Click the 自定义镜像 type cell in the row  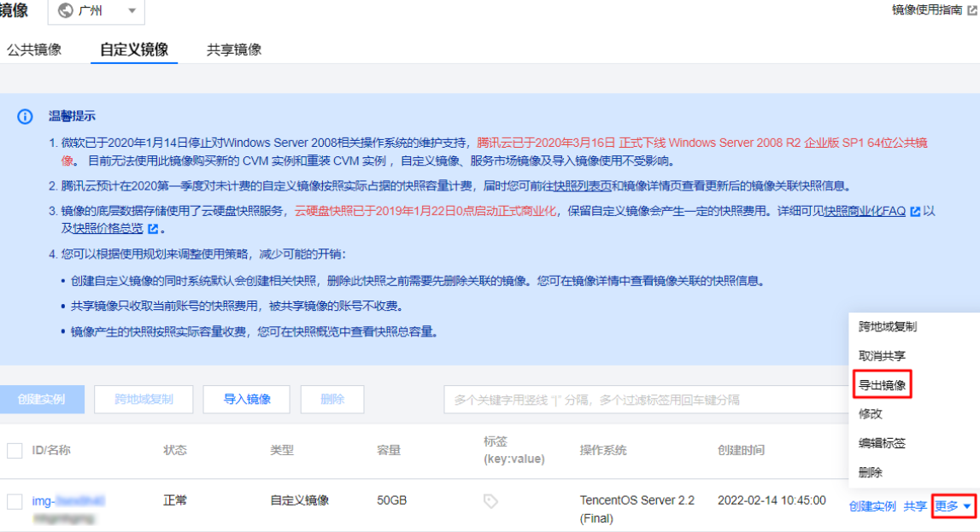(299, 500)
